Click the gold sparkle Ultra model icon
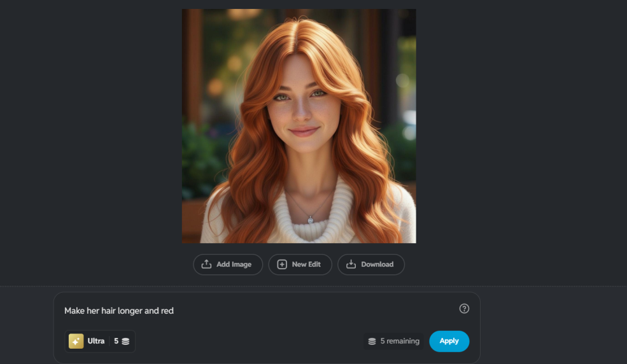 tap(76, 341)
